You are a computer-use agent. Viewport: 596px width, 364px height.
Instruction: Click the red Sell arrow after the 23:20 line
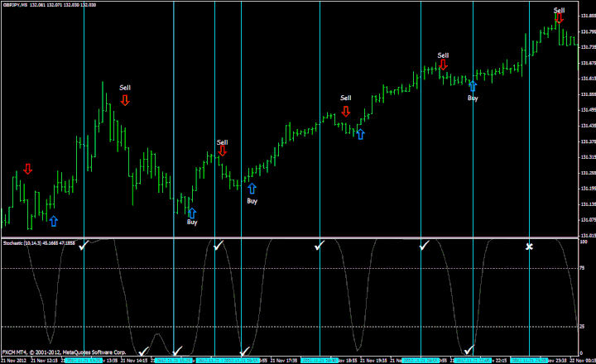pos(559,18)
